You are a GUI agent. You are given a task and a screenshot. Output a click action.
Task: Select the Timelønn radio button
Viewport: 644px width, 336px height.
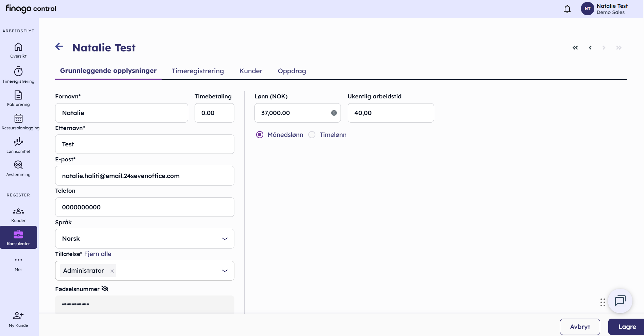coord(312,135)
